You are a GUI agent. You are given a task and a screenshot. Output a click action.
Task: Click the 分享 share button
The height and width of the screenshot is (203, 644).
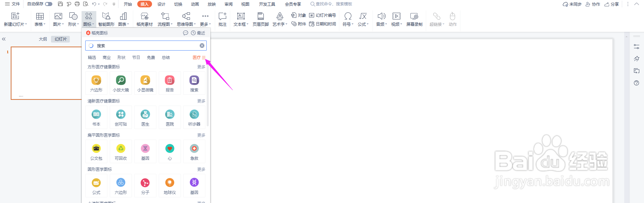pyautogui.click(x=612, y=4)
